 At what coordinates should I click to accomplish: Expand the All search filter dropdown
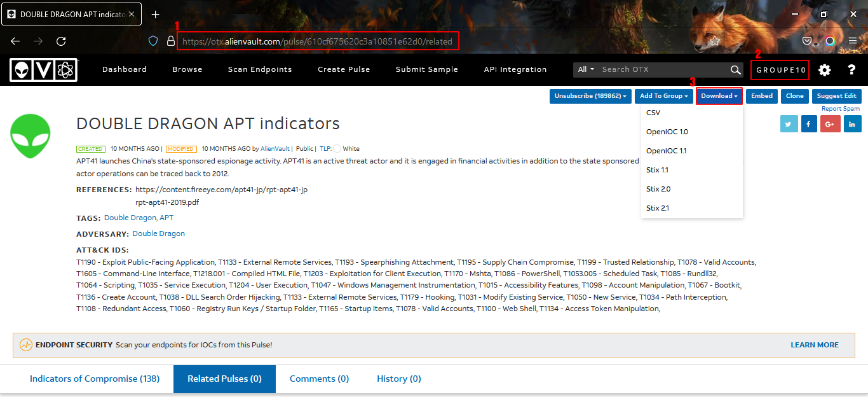pos(585,69)
